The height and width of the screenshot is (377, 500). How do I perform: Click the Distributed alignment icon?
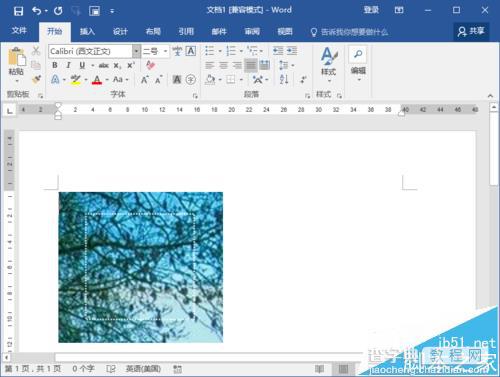pos(265,65)
